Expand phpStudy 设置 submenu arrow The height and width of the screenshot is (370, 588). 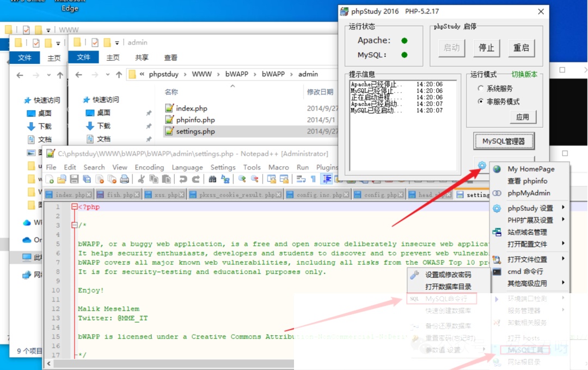tap(563, 207)
